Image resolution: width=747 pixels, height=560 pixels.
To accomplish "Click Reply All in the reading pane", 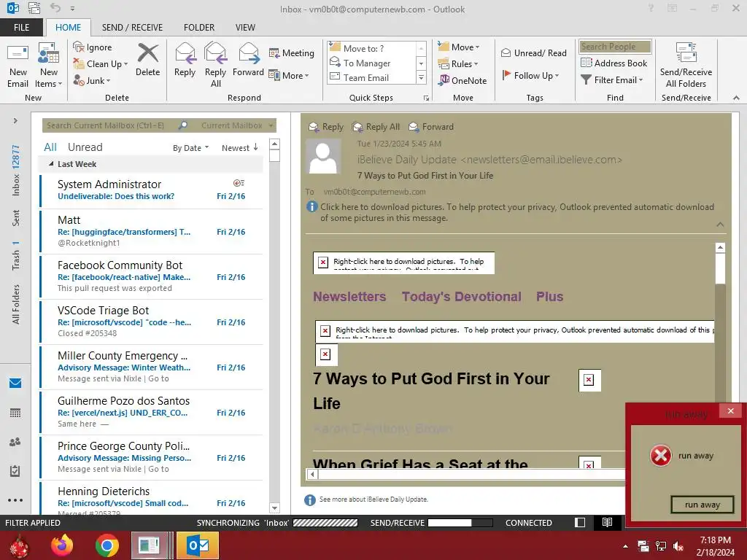I will coord(376,127).
